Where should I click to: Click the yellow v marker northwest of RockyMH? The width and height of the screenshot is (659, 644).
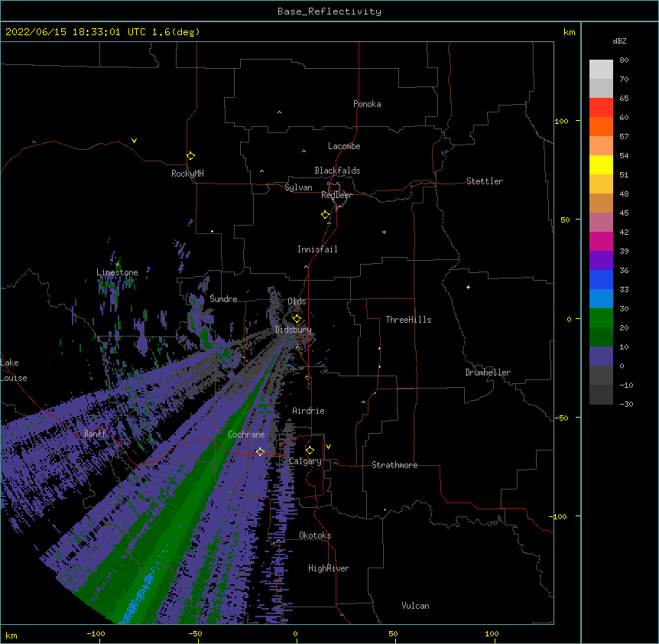click(134, 141)
